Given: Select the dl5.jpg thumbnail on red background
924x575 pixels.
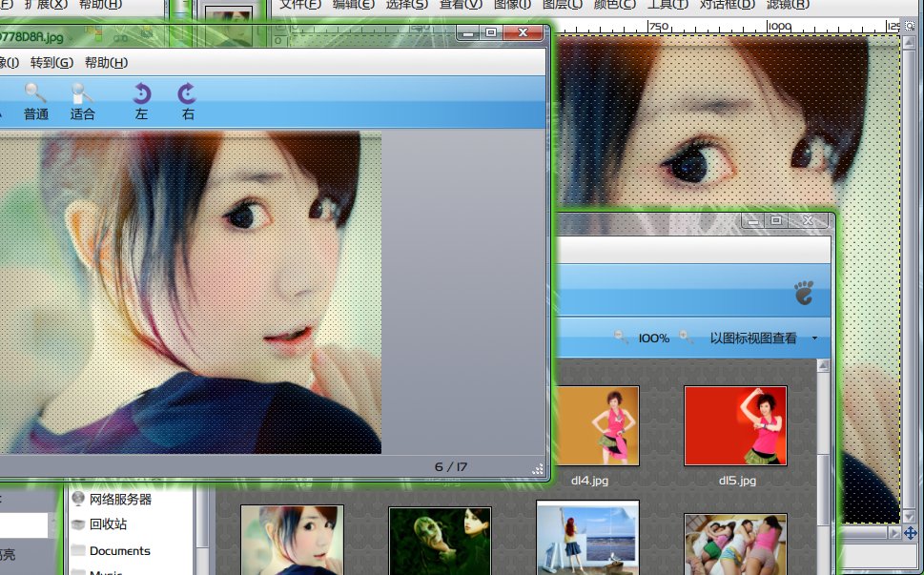Looking at the screenshot, I should [735, 426].
